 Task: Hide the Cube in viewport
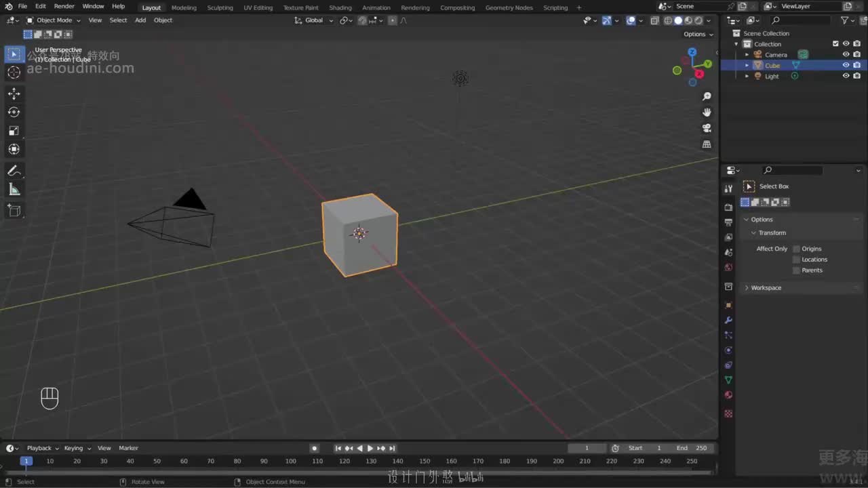tap(846, 66)
